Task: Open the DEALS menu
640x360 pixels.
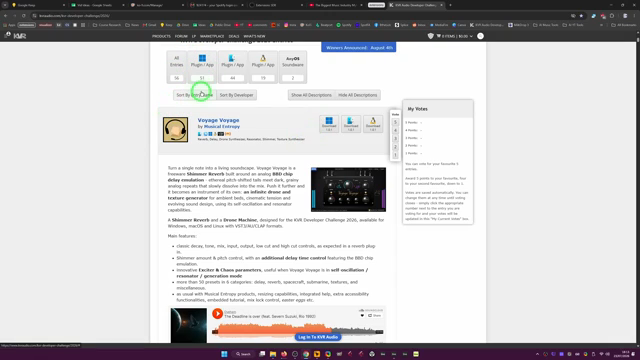Action: click(x=234, y=36)
